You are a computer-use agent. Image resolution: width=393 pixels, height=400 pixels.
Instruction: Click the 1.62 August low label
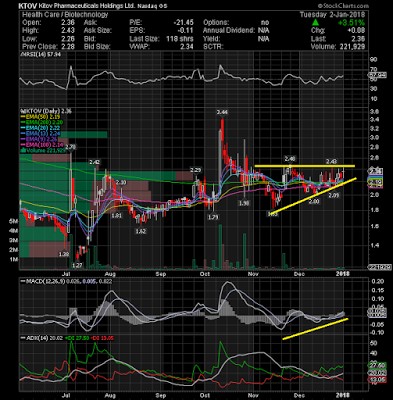pos(141,231)
